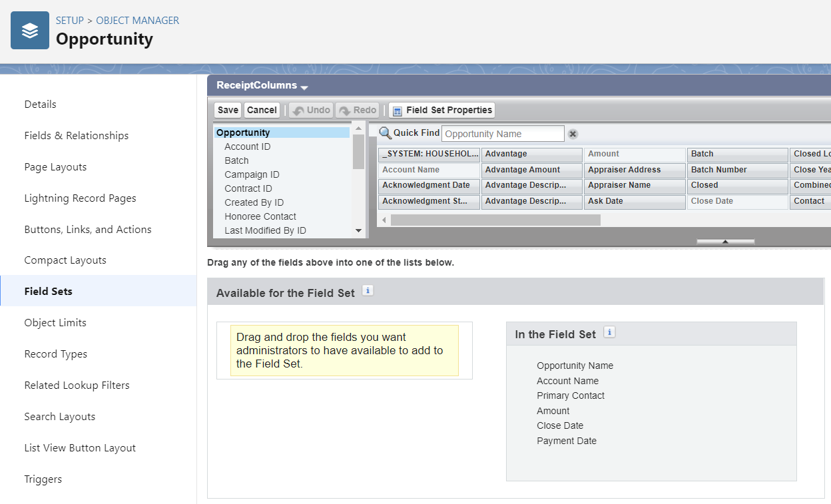Screen dimensions: 831x504
Task: Select Account ID in the object list
Action: point(248,146)
